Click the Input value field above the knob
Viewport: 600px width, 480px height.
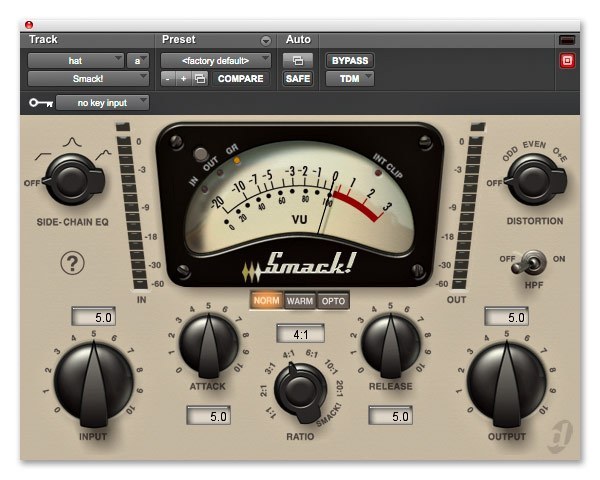click(x=90, y=317)
